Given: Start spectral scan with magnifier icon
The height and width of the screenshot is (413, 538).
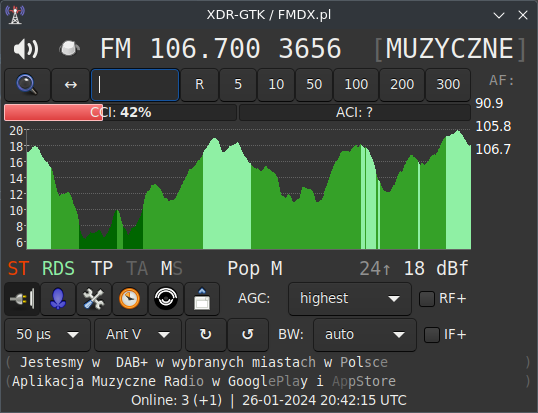Looking at the screenshot, I should [27, 85].
